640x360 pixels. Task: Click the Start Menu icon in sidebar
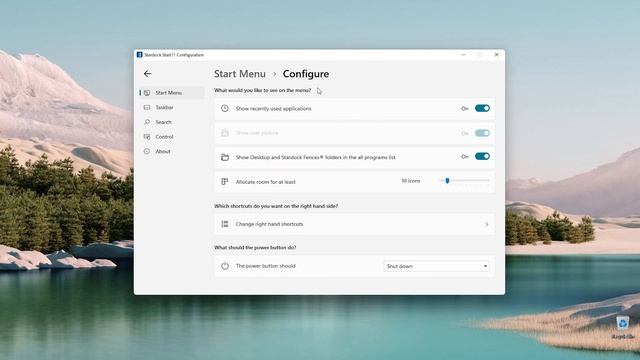[147, 93]
